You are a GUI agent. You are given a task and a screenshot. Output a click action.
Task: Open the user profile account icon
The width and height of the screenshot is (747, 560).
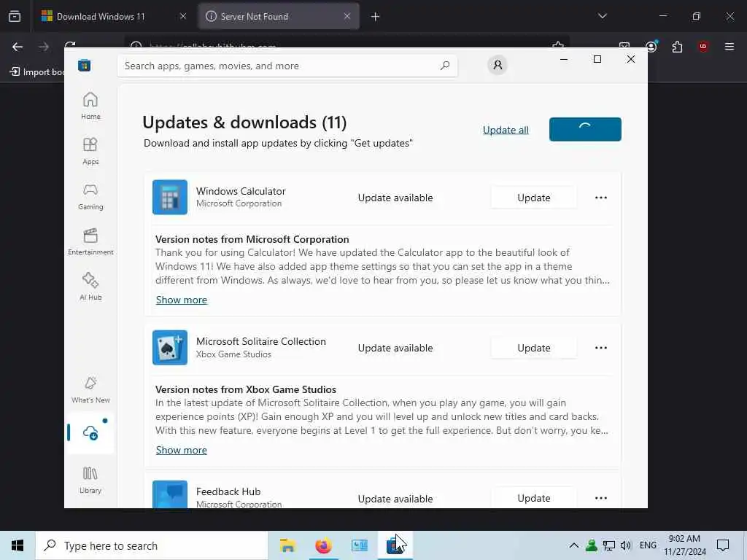(x=498, y=65)
